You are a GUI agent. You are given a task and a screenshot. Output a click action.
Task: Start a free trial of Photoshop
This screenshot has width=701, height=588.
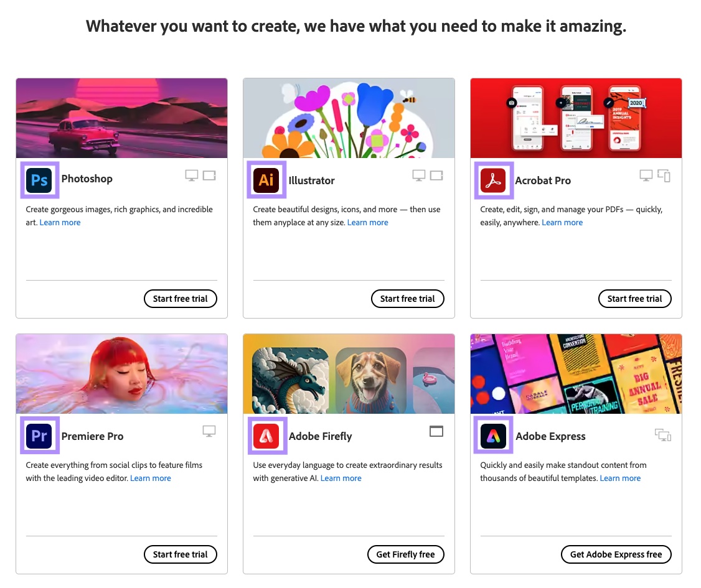[181, 299]
